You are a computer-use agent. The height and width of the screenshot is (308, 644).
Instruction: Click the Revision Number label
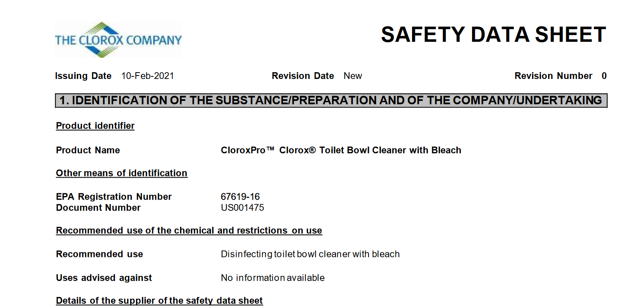coord(553,76)
